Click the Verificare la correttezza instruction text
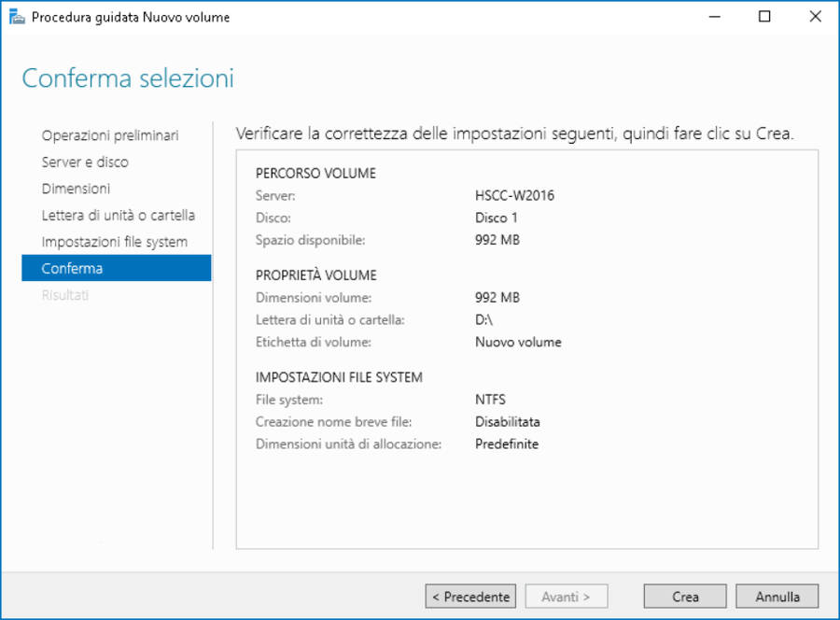 [515, 133]
